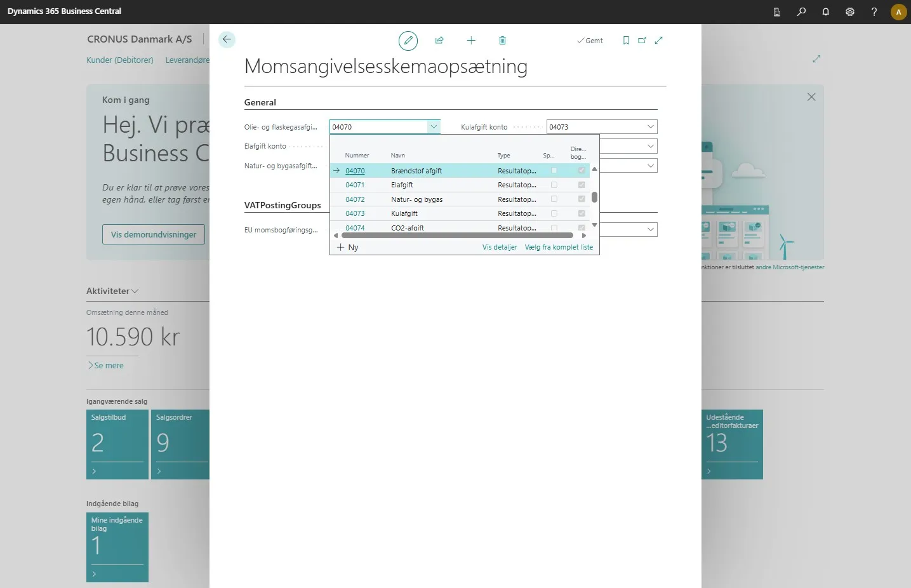
Task: Toggle Sp... checkbox for Elafgift row
Action: coord(554,185)
